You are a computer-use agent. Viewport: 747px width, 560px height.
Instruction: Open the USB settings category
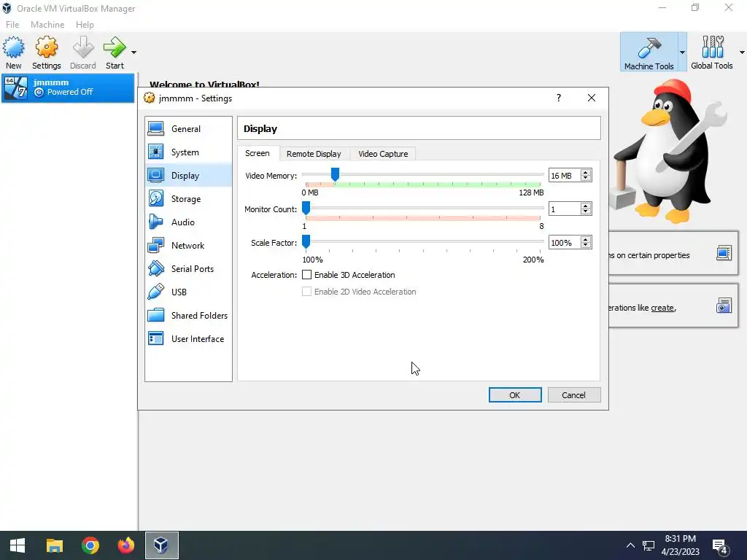[x=189, y=292]
